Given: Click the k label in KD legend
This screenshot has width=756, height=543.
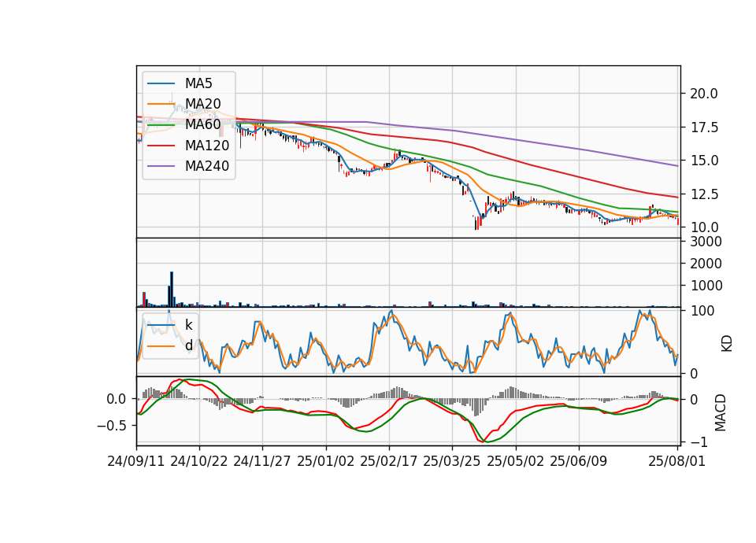Looking at the screenshot, I should pyautogui.click(x=188, y=325).
